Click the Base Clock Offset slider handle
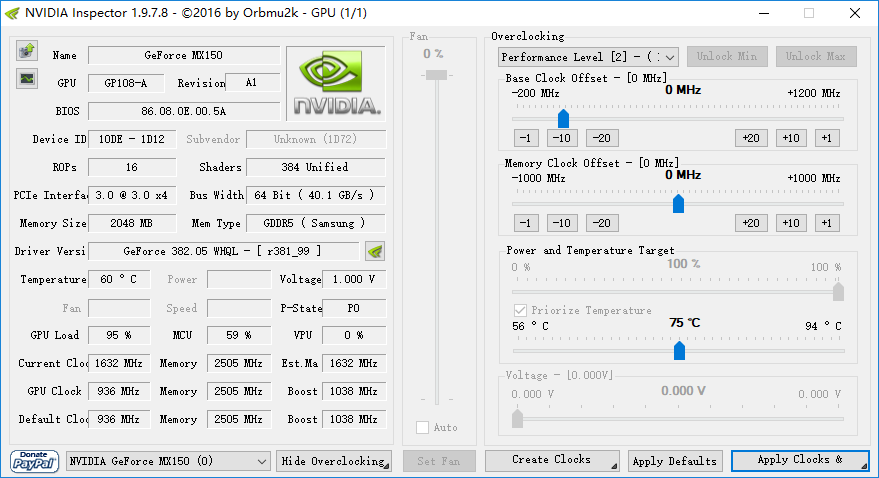 563,118
